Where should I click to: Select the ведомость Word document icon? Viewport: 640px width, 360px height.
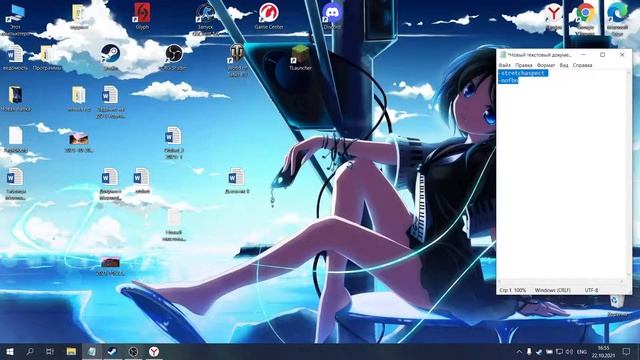(x=15, y=58)
